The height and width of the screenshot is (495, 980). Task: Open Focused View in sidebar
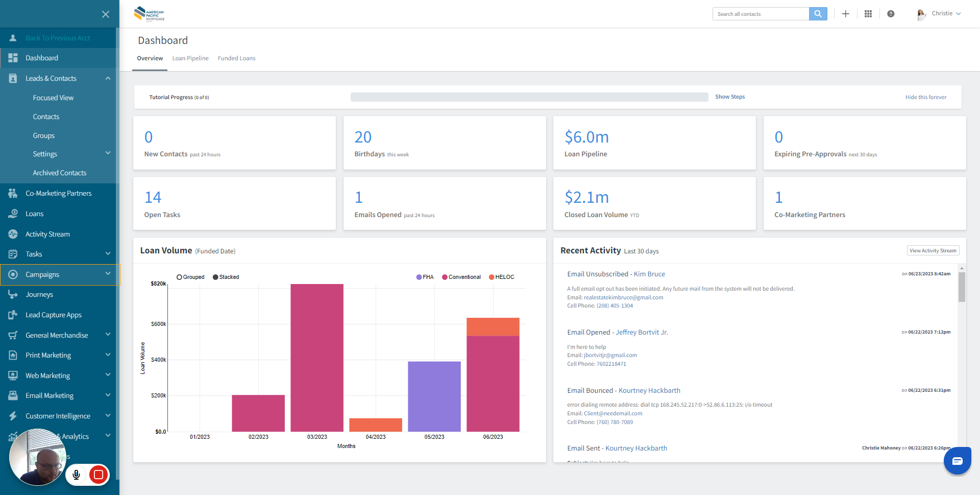pyautogui.click(x=53, y=98)
